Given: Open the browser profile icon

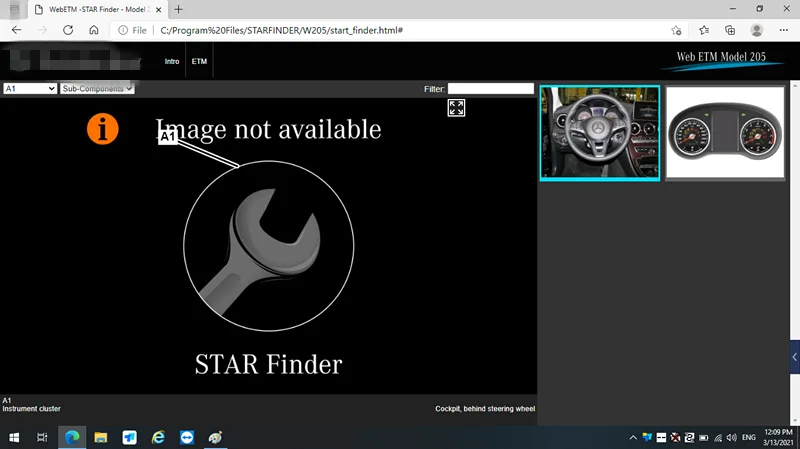Looking at the screenshot, I should pyautogui.click(x=757, y=30).
